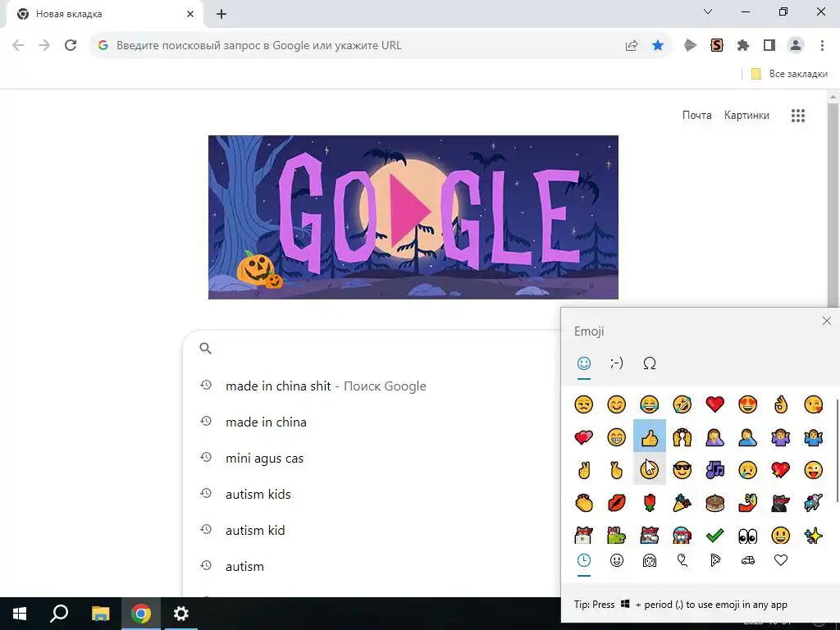
Task: Choose the face blowing a kiss emoji
Action: (813, 404)
